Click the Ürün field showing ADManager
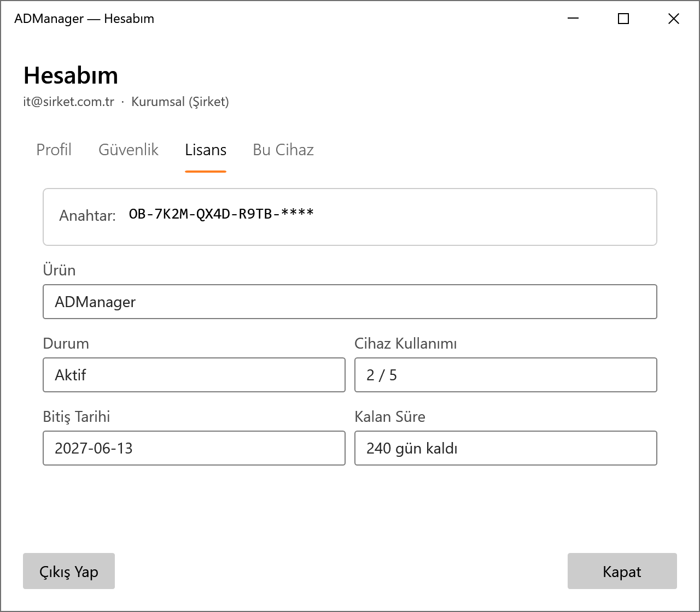The image size is (700, 612). pyautogui.click(x=350, y=302)
